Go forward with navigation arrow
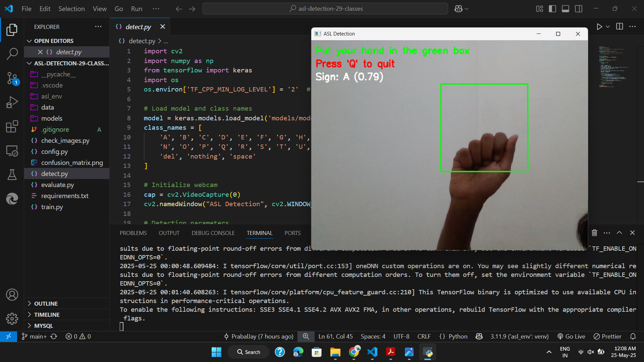644x362 pixels. 192,9
